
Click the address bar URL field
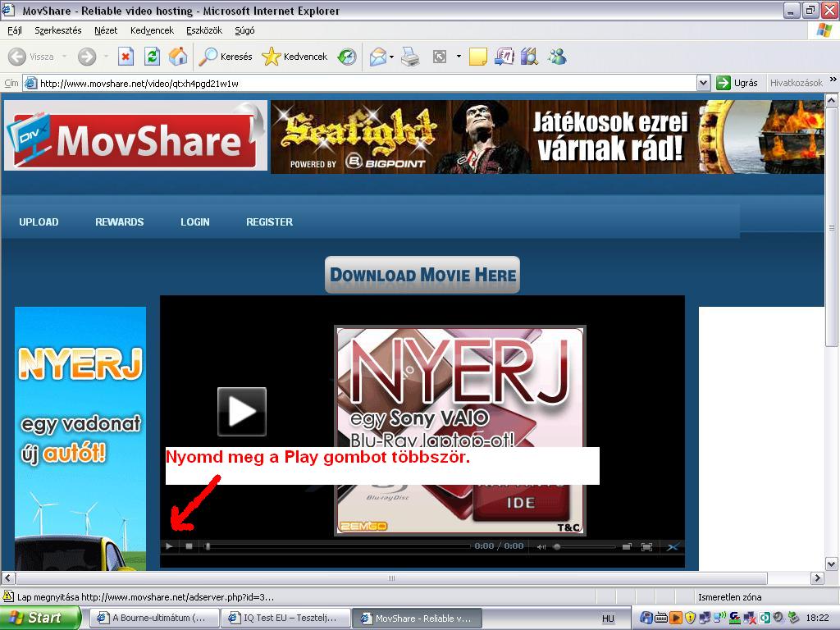point(360,83)
